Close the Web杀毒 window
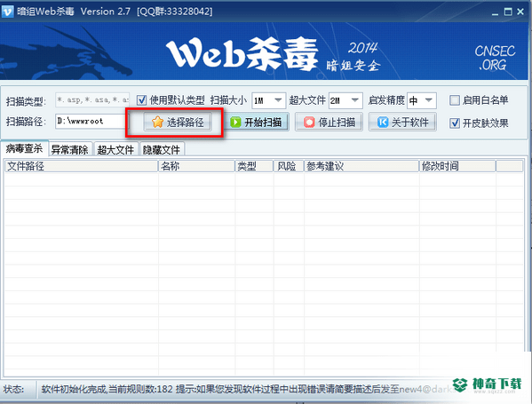The width and height of the screenshot is (532, 404). pyautogui.click(x=520, y=12)
